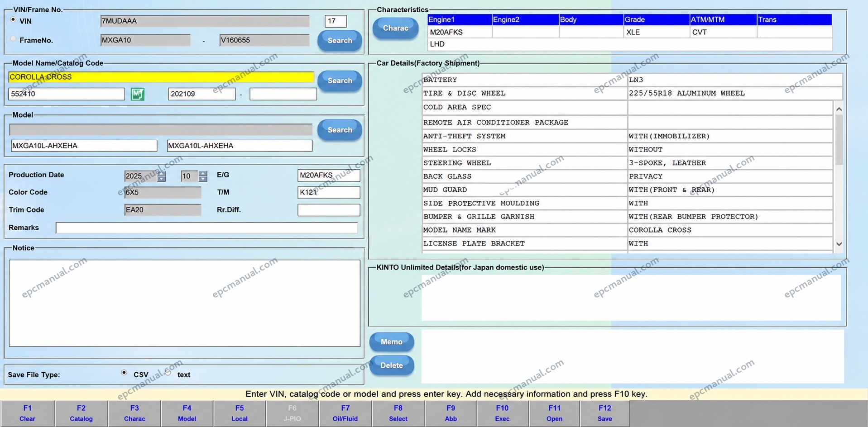Select the STEERING WHEEL row
The image size is (868, 427).
[627, 163]
